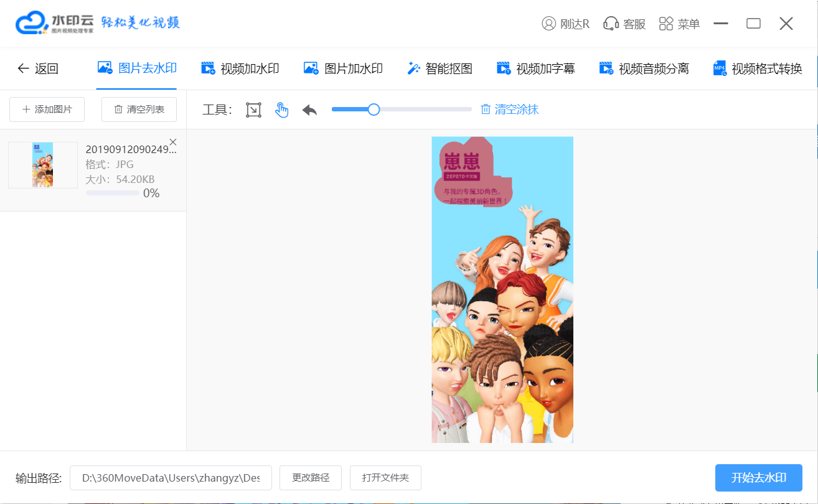Click the 添加图片 button
This screenshot has width=818, height=504.
pos(47,110)
